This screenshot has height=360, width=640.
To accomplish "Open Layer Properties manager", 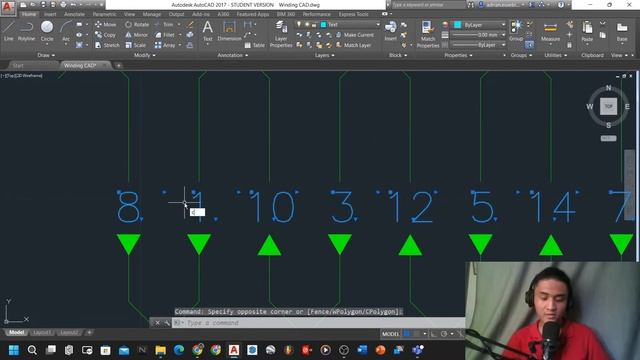I will pos(281,35).
